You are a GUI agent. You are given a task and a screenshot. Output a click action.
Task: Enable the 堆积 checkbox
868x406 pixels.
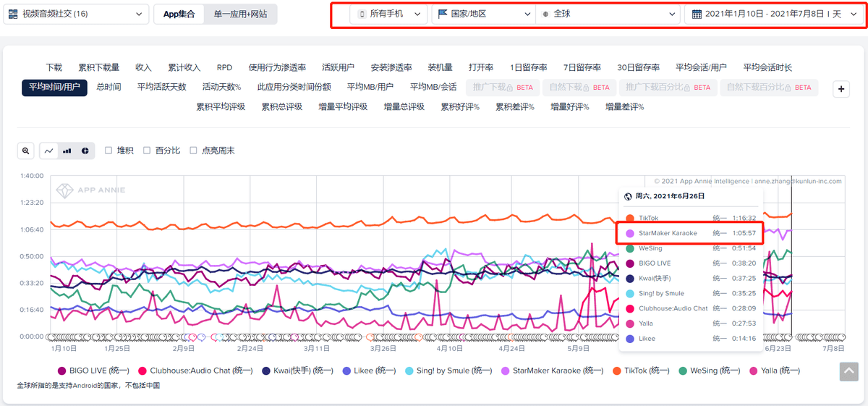click(x=109, y=151)
